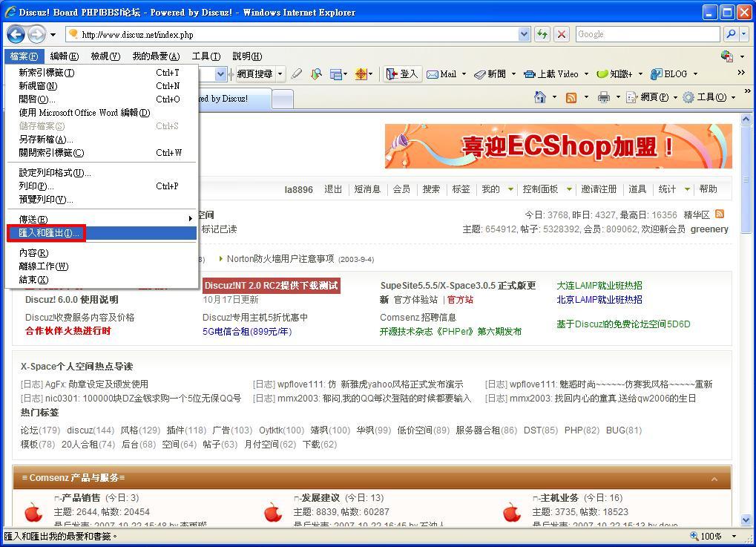This screenshot has height=547, width=756.
Task: Open the zoom level dropdown at 100%
Action: (734, 537)
